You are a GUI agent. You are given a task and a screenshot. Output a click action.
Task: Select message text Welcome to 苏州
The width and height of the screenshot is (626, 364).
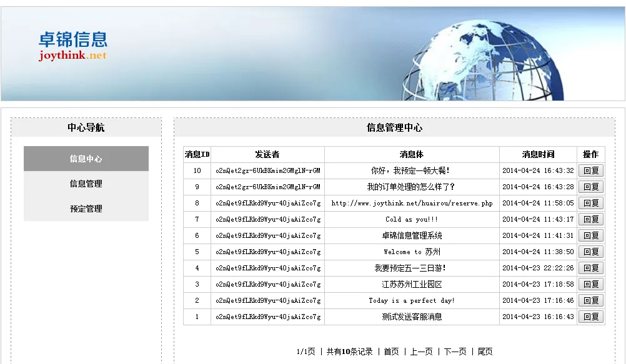click(x=412, y=252)
